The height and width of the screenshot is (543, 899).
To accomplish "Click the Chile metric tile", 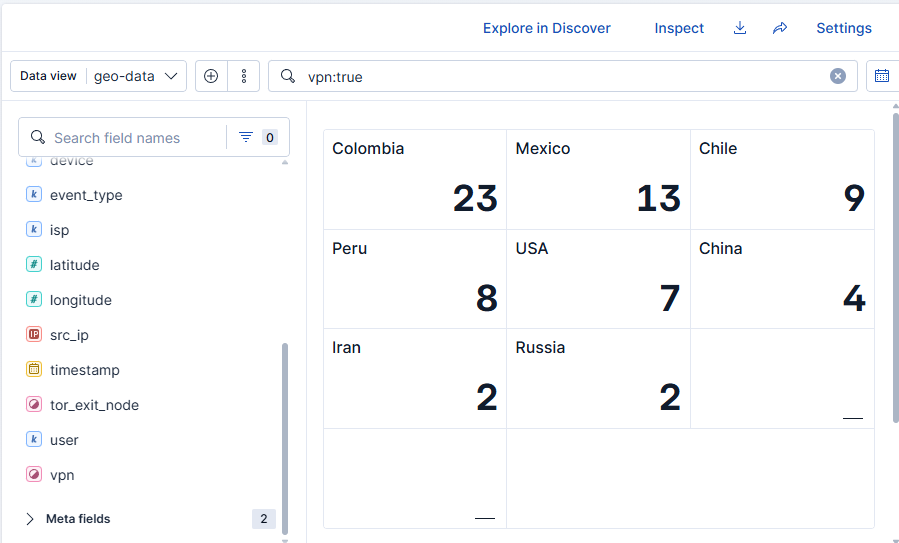I will [x=783, y=179].
